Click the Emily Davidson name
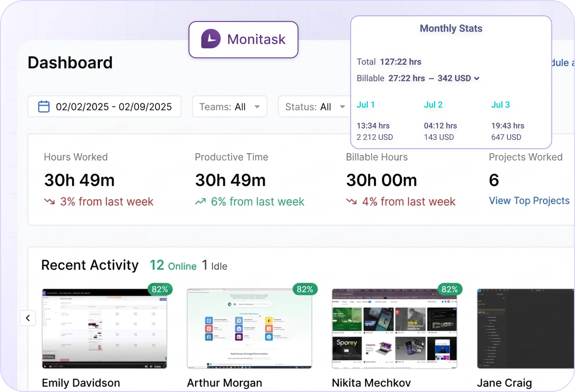The image size is (575, 392). point(81,383)
